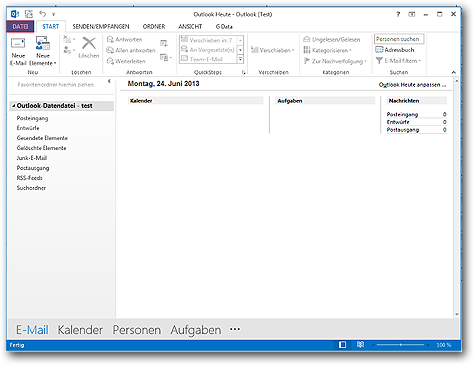
Task: Collapse the ribbon with the arrow
Action: point(453,72)
